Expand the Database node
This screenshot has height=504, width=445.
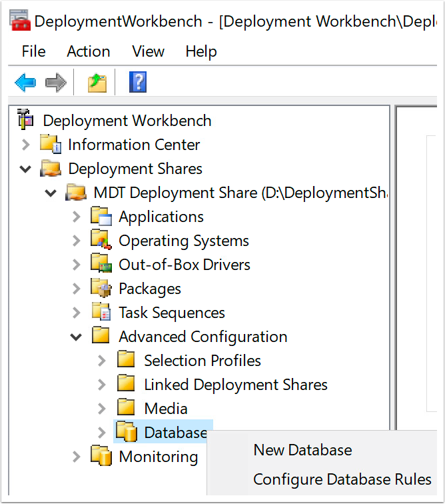[x=102, y=433]
